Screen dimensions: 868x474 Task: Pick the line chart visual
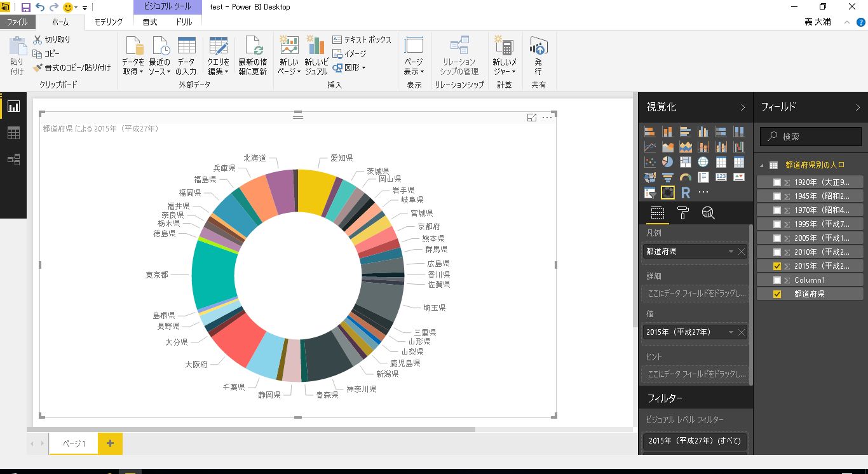[650, 147]
